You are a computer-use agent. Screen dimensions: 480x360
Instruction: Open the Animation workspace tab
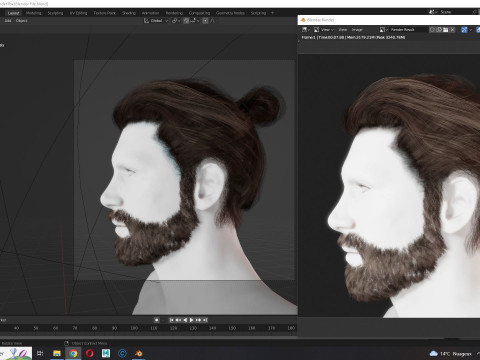150,13
